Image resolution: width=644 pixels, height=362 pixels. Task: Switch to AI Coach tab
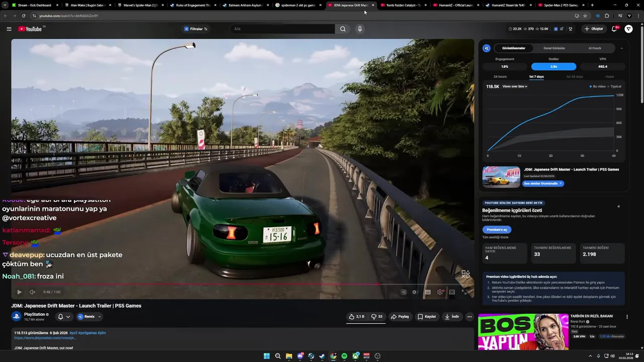595,48
